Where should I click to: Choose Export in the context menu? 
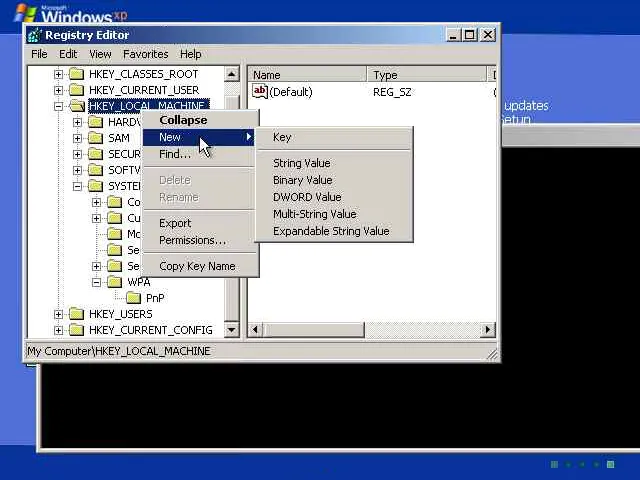pyautogui.click(x=199, y=223)
